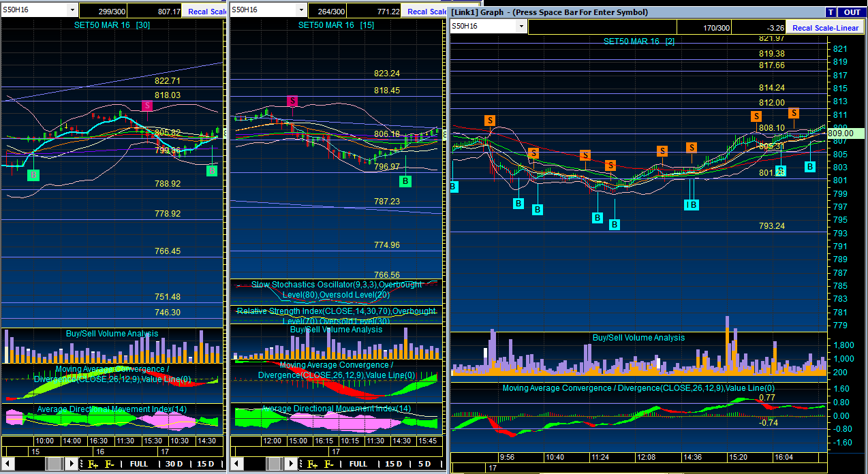Click the 823.24 price level label
The width and height of the screenshot is (868, 474).
[386, 74]
